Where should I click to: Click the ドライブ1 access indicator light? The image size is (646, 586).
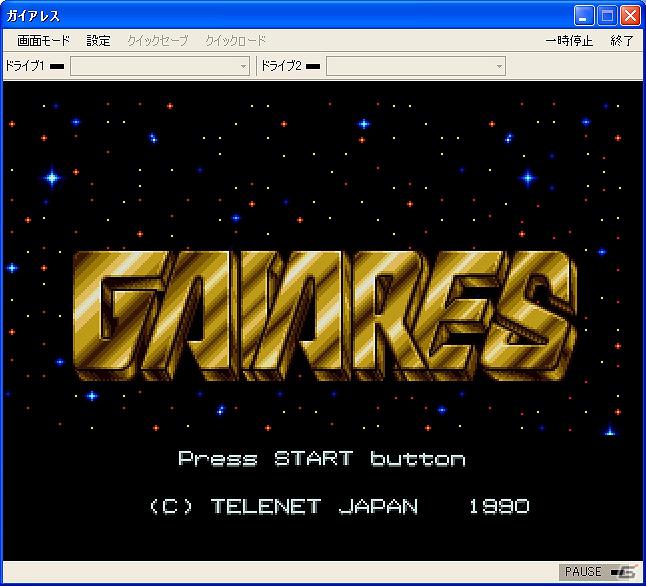[x=57, y=66]
